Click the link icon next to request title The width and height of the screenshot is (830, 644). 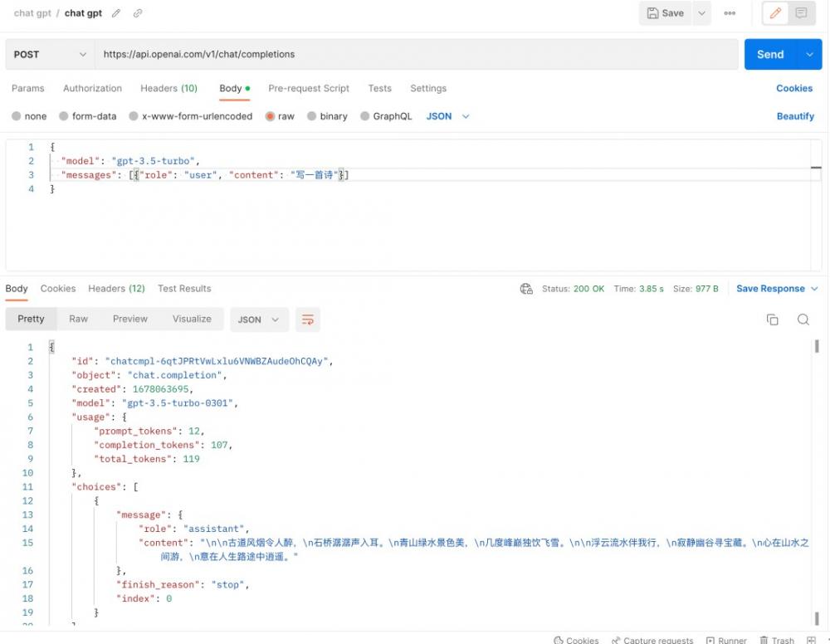pos(138,13)
